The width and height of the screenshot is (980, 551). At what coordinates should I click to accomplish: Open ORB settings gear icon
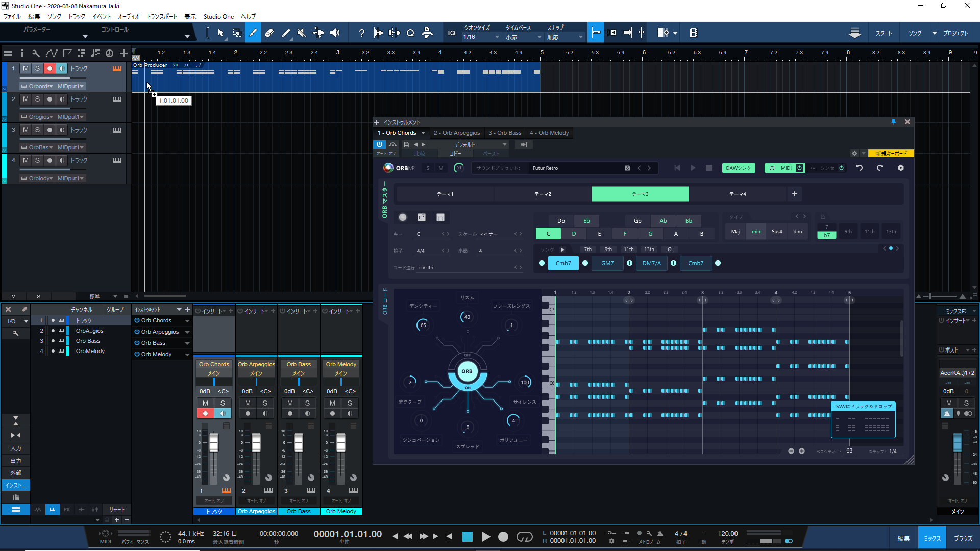[901, 168]
